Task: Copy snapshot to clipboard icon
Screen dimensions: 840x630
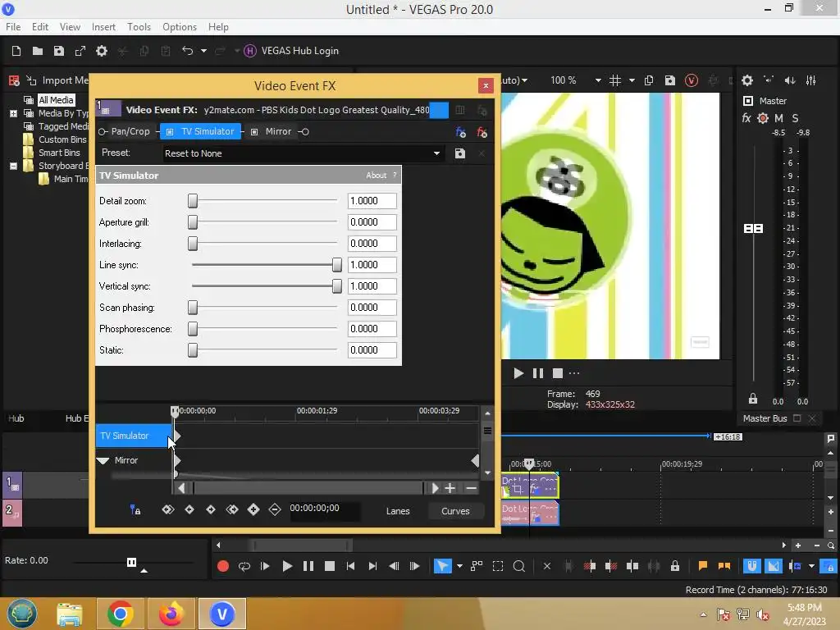Action: pos(649,80)
